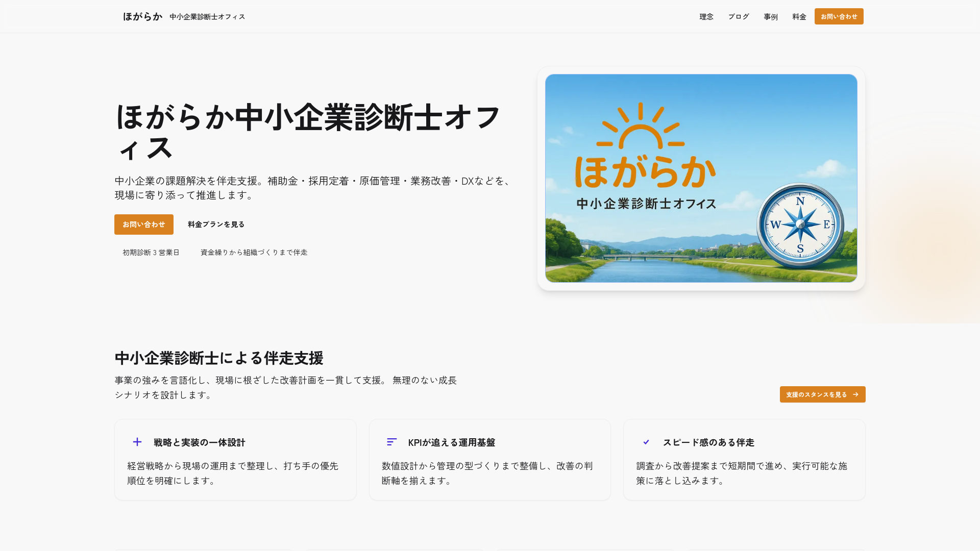Click the bars icon beside KPIが追える運用基盤

point(391,442)
